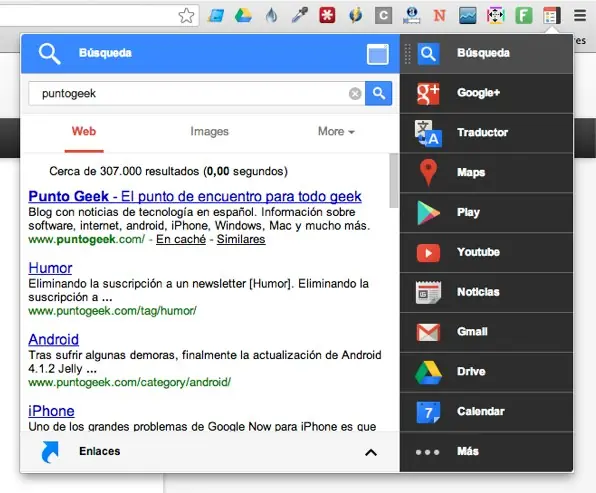Focus the puntogeek search input field

pos(197,94)
